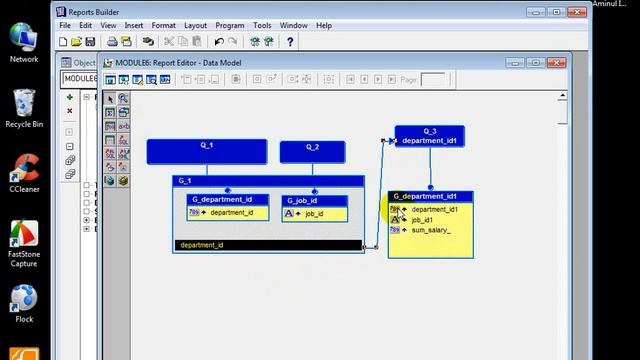Screen dimensions: 640x360
Task: Switch to Paper Layout view icon
Action: 138,80
